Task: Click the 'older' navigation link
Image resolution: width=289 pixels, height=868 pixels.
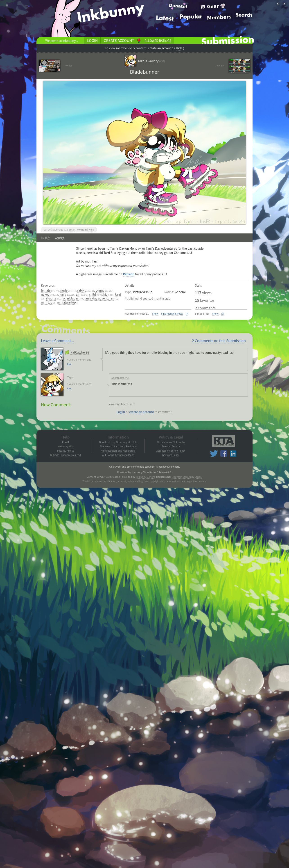Action: point(68,66)
